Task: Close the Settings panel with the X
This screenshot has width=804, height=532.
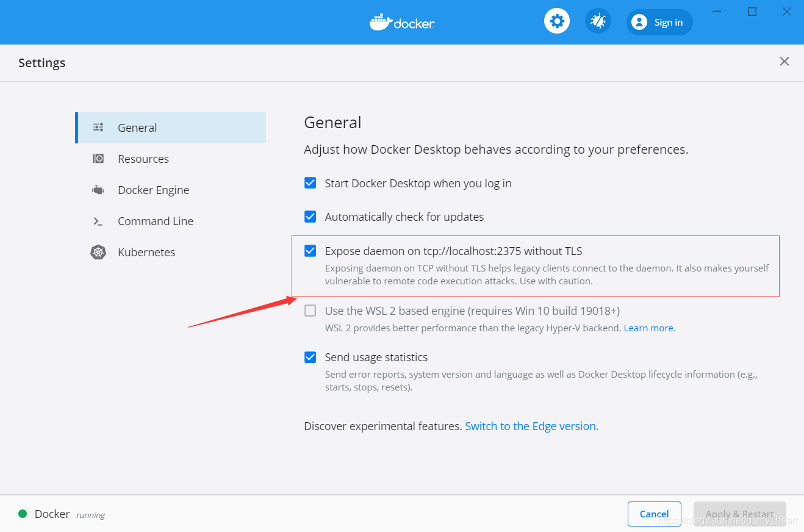Action: click(784, 61)
